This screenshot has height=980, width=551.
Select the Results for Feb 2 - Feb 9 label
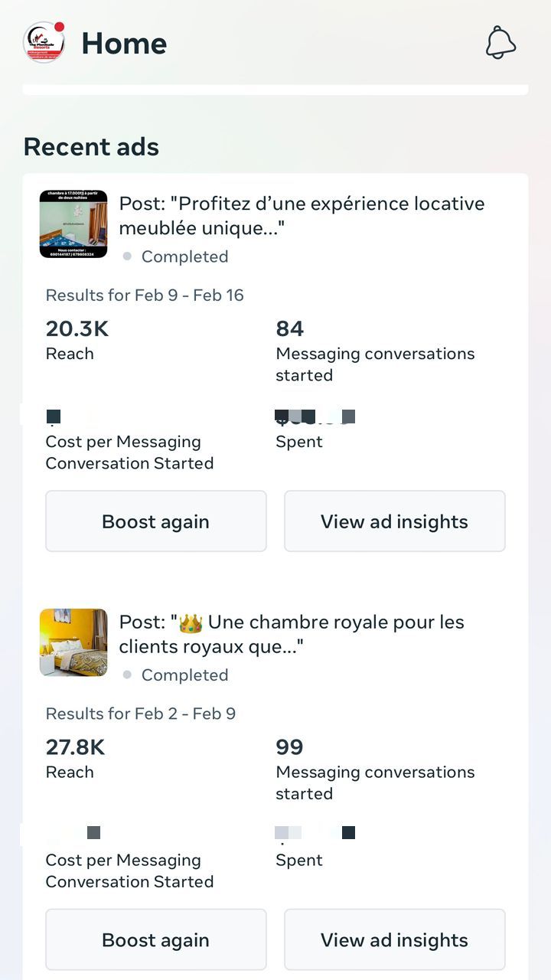click(x=140, y=714)
